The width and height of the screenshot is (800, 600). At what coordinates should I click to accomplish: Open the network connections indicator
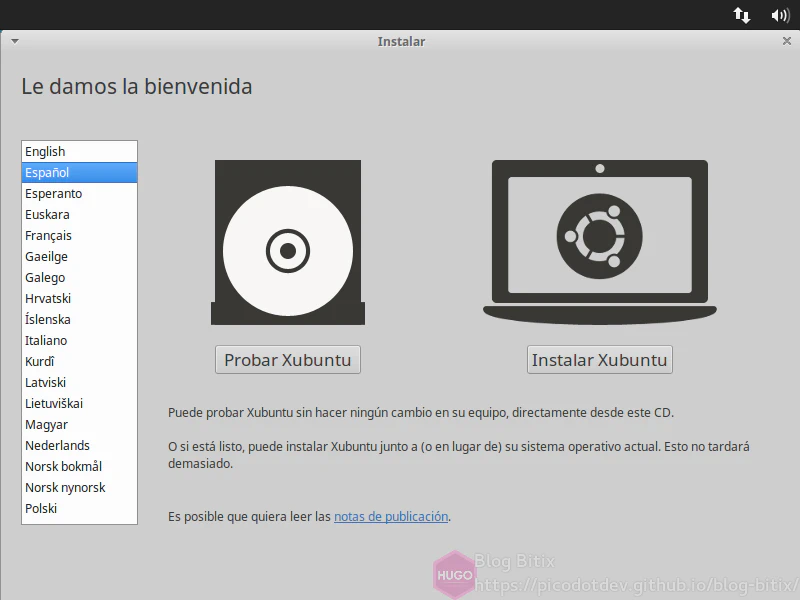click(x=742, y=15)
